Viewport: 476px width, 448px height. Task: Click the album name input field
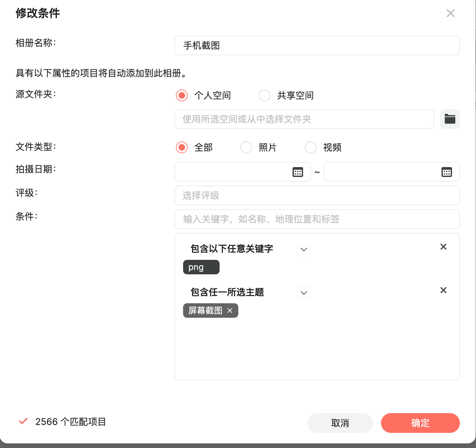[317, 45]
